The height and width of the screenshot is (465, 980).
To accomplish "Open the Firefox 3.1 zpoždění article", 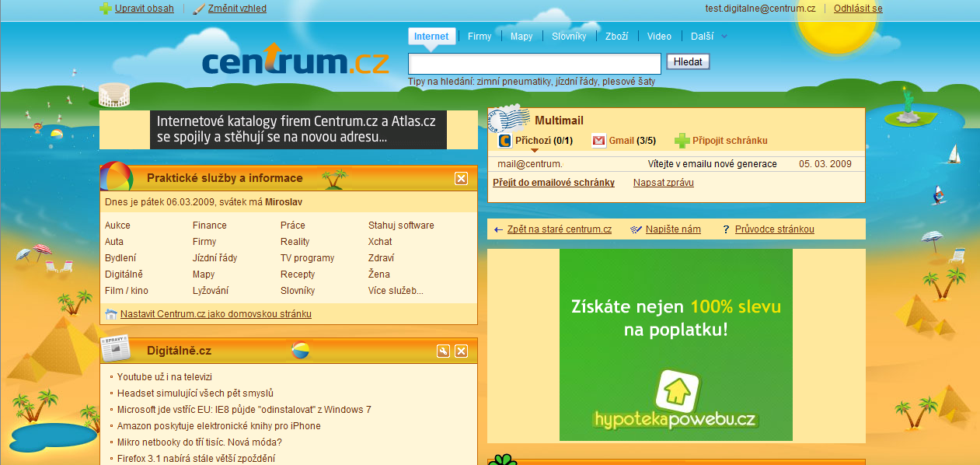I will (196, 459).
